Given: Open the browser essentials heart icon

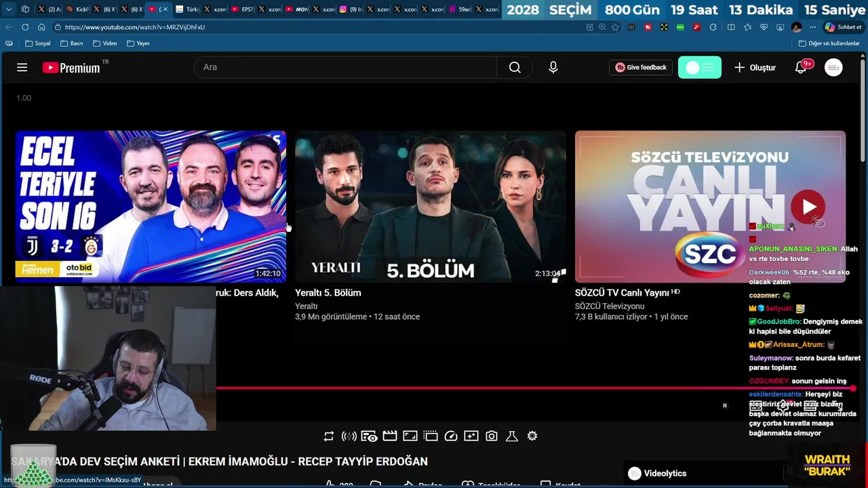Looking at the screenshot, I should 764,27.
